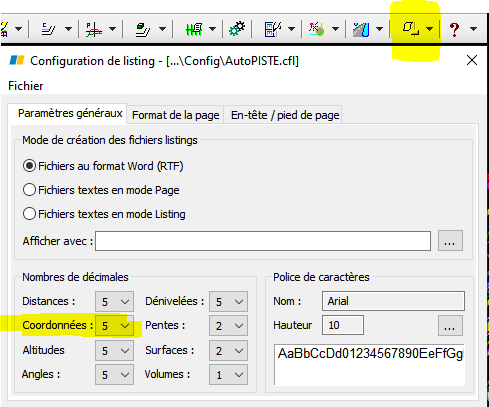Image resolution: width=489 pixels, height=407 pixels.
Task: Select Fichiers au format Word (RTF)
Action: (x=103, y=166)
